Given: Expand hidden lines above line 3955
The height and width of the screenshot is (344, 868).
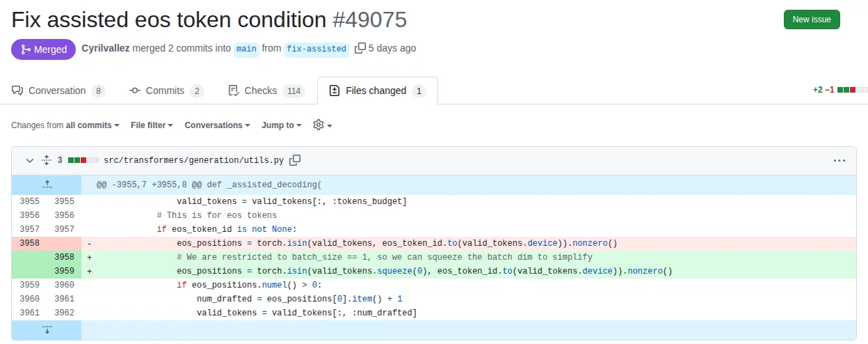Looking at the screenshot, I should coord(47,185).
